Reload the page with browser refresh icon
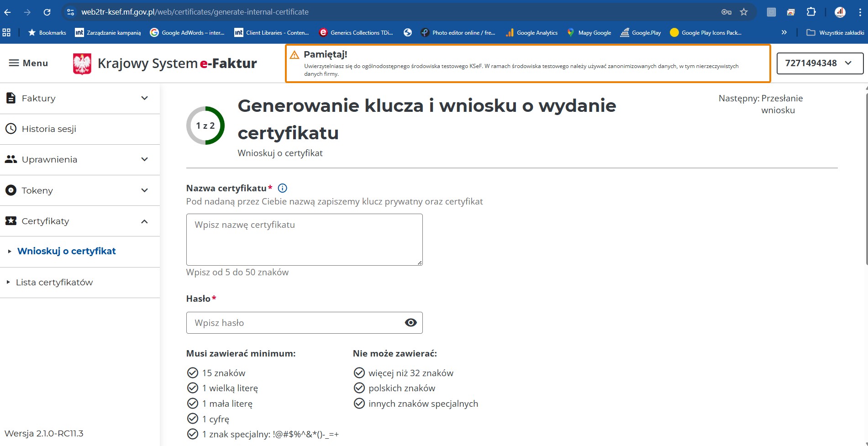This screenshot has height=446, width=868. tap(47, 12)
